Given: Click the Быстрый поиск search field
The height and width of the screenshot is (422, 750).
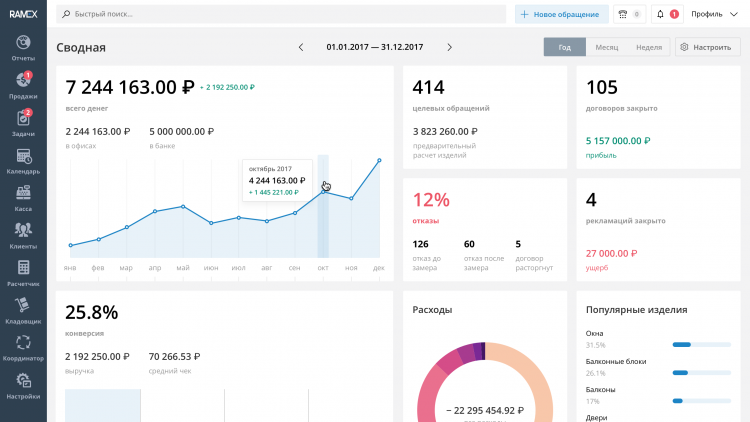Looking at the screenshot, I should [x=280, y=14].
